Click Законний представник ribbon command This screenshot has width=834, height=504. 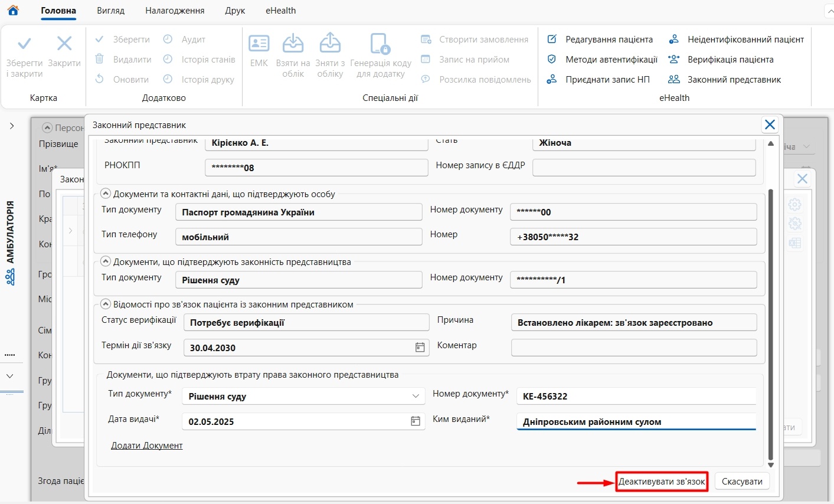pyautogui.click(x=724, y=80)
